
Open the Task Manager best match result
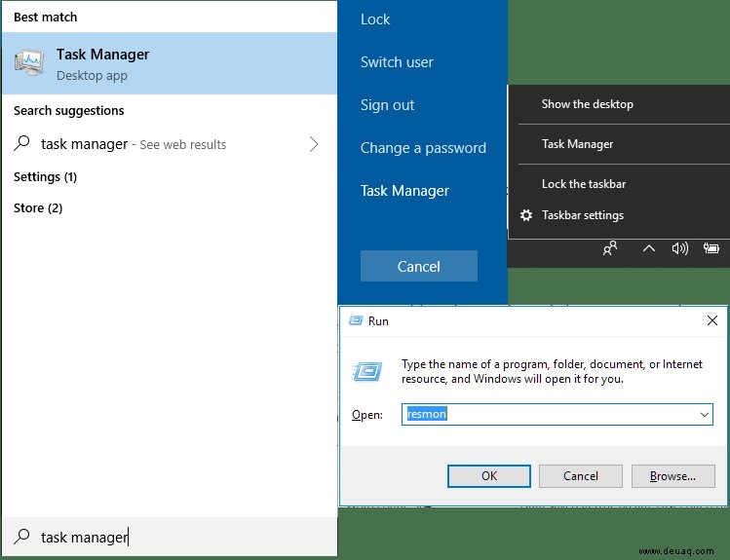click(x=169, y=63)
